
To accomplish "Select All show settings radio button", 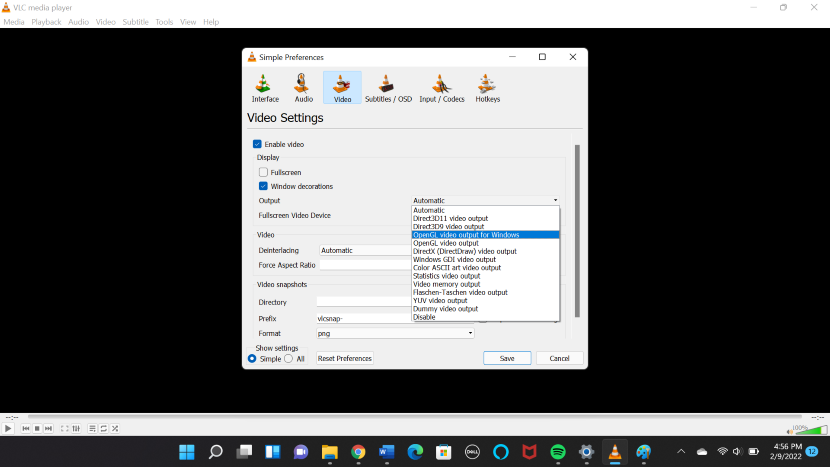I will (x=288, y=358).
